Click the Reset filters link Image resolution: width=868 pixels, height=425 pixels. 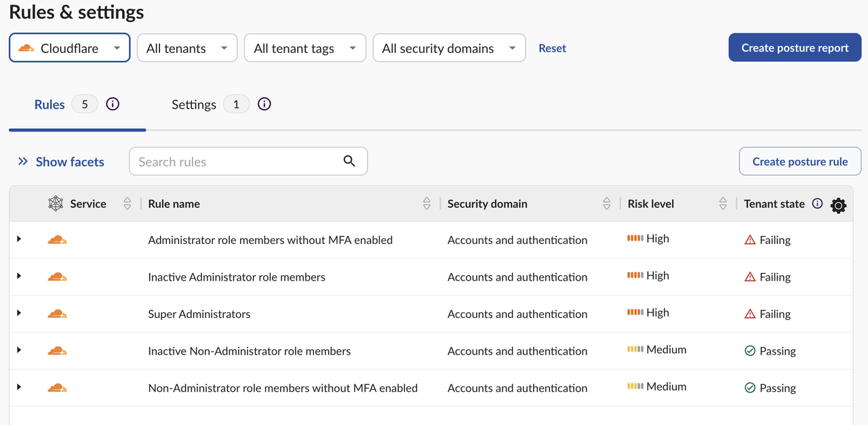coord(552,48)
